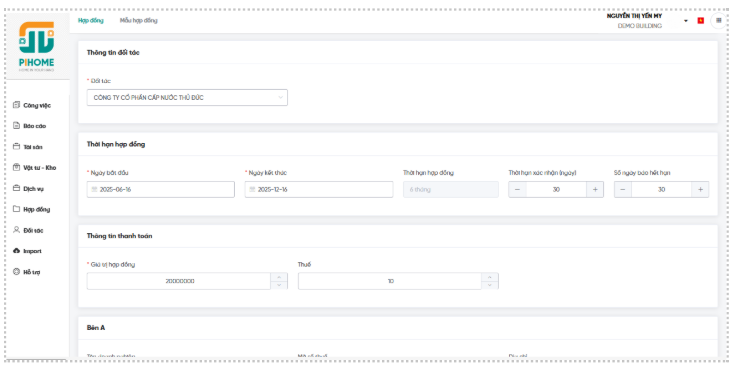This screenshot has height=368, width=735.
Task: Click the Số ngày báo hết hạn value
Action: tap(661, 189)
